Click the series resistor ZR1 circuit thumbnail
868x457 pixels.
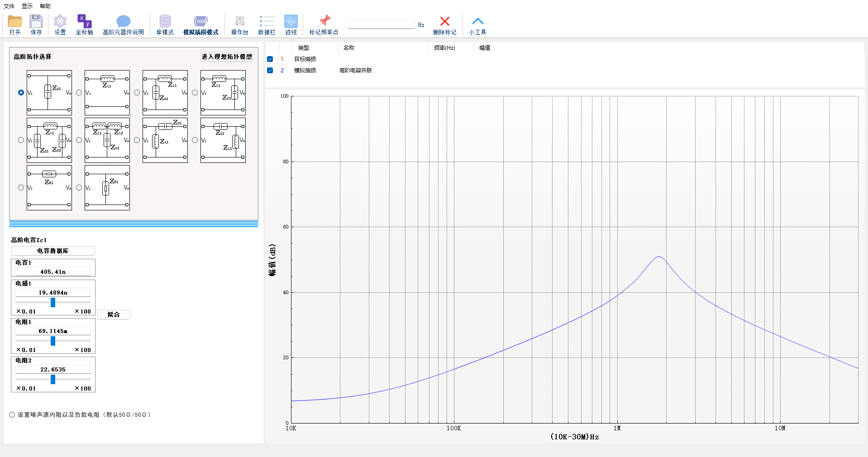pos(49,187)
